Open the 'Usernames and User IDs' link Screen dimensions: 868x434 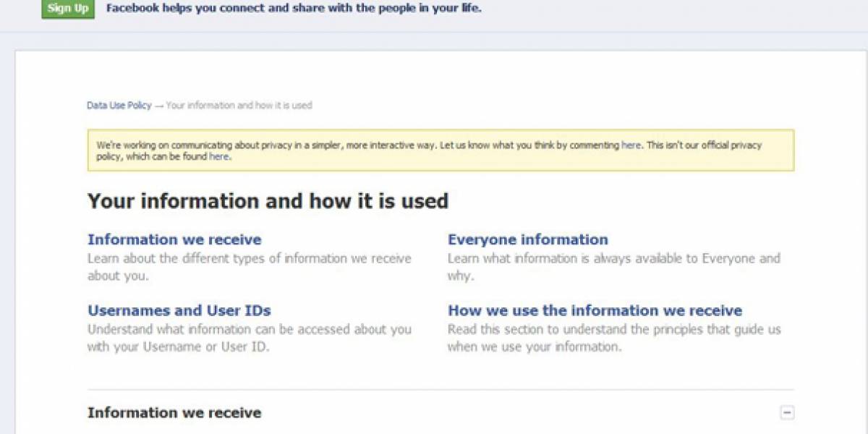[x=179, y=310]
